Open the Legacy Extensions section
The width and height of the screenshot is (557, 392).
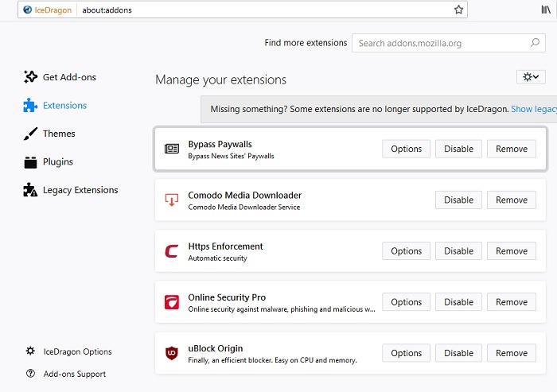(x=80, y=190)
